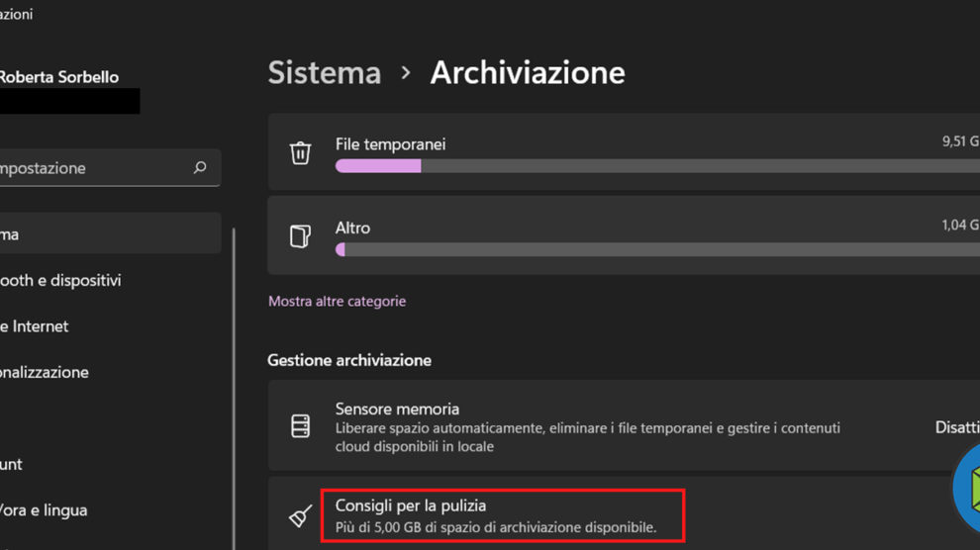The height and width of the screenshot is (550, 980).
Task: Select Bluetooth e dispositivi in the sidebar
Action: pyautogui.click(x=60, y=280)
